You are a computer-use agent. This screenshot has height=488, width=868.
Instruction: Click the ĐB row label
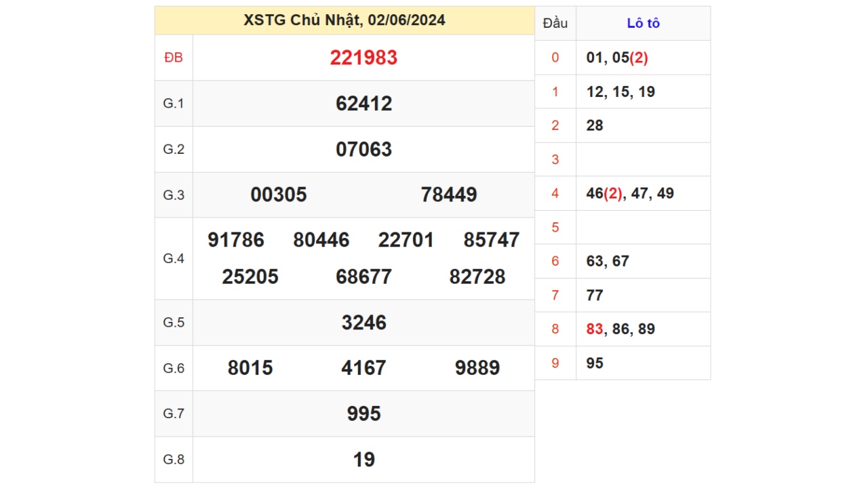(174, 58)
